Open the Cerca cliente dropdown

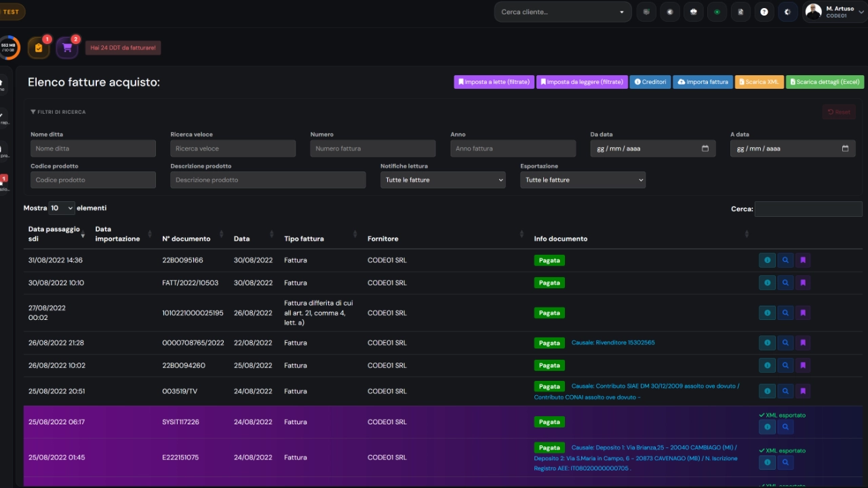pos(563,12)
